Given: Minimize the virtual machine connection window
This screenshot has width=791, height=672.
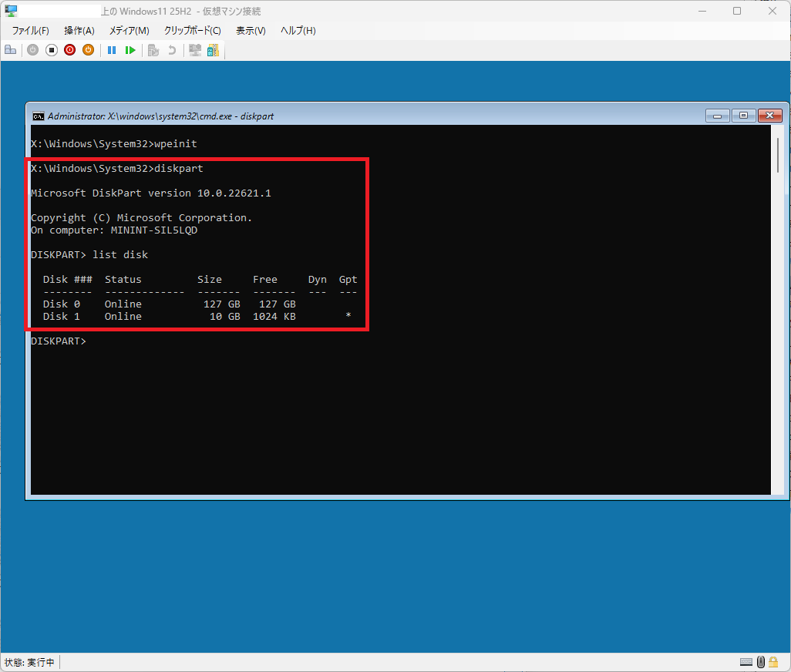Looking at the screenshot, I should [x=702, y=11].
